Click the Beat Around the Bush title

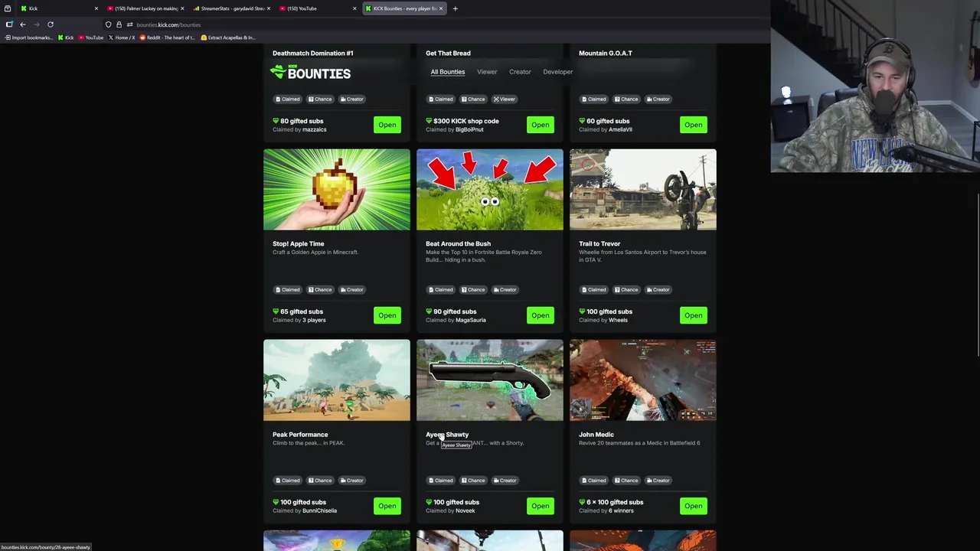click(458, 244)
